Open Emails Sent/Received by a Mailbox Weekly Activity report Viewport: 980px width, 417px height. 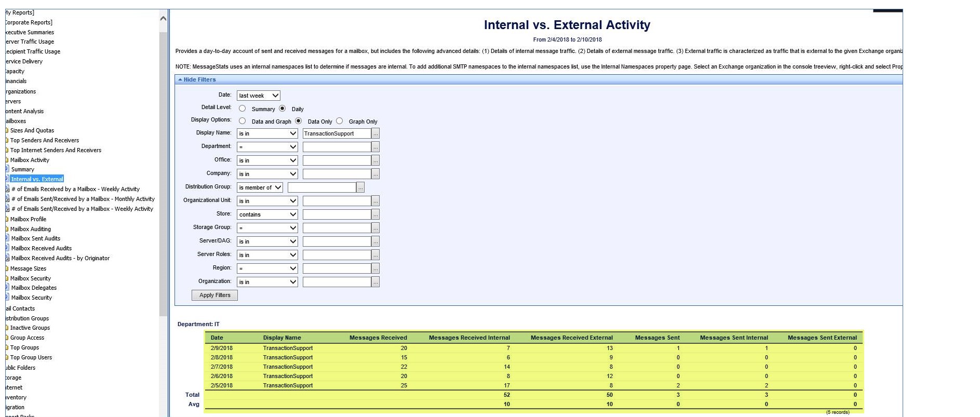[x=82, y=209]
